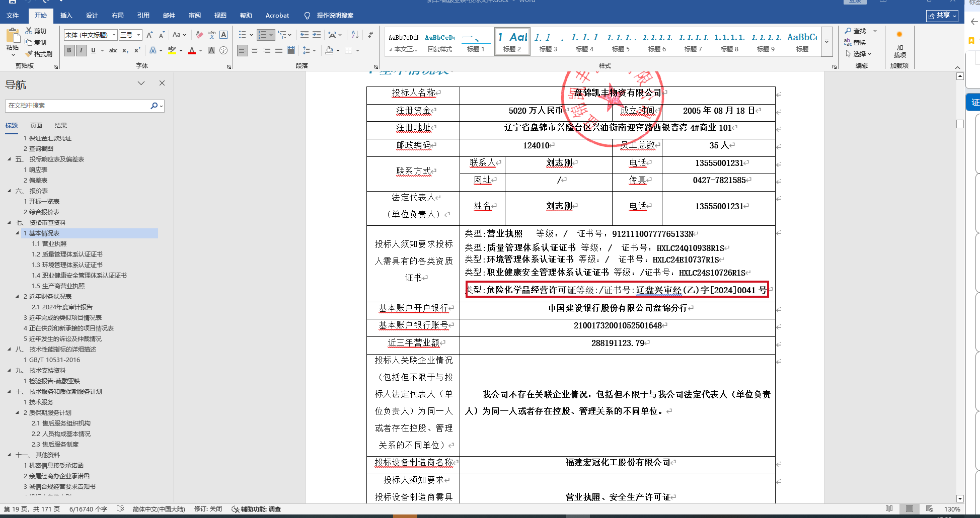Collapse the 2 近年财务状况表 tree node
Image resolution: width=980 pixels, height=518 pixels.
(x=18, y=296)
